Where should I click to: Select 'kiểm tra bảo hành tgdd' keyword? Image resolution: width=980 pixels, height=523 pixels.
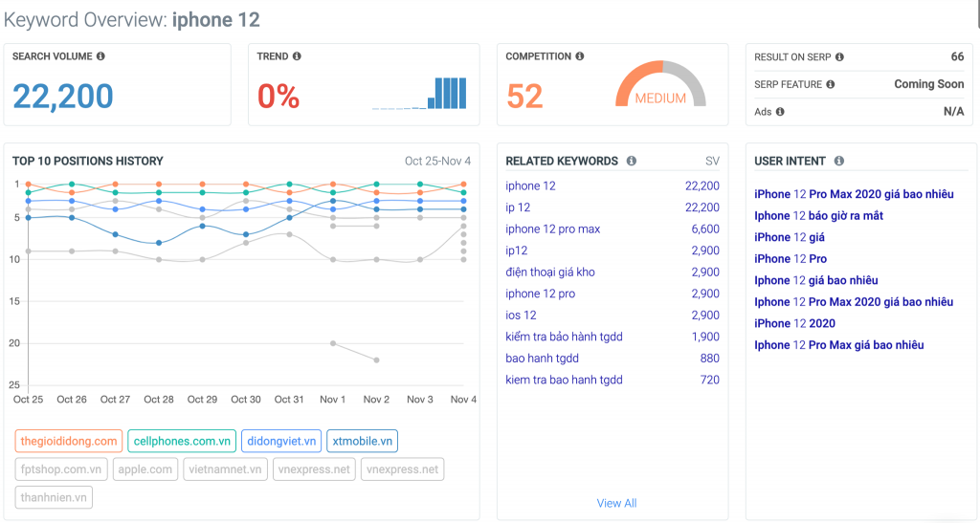[x=564, y=337]
